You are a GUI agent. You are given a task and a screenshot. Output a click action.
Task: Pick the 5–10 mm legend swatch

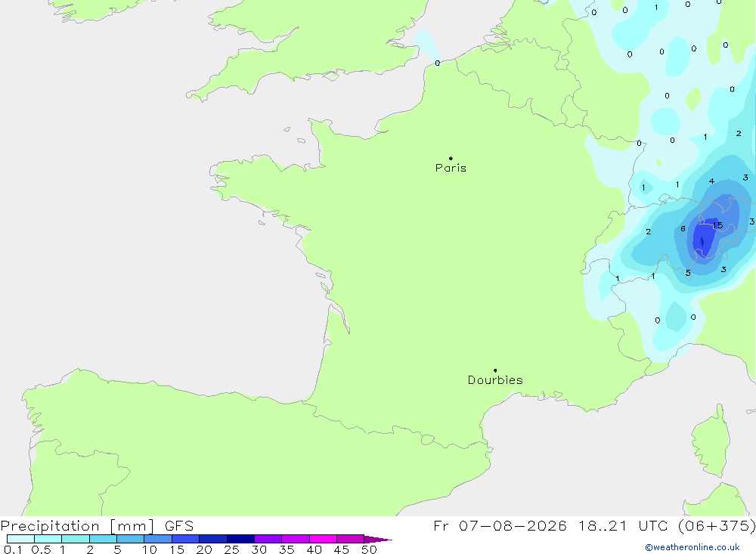(131, 539)
